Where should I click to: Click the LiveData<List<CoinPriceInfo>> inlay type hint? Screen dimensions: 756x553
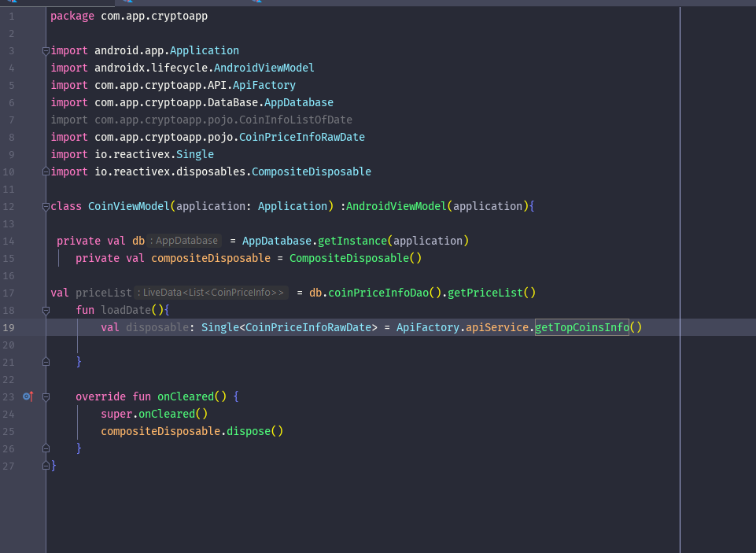(x=211, y=293)
